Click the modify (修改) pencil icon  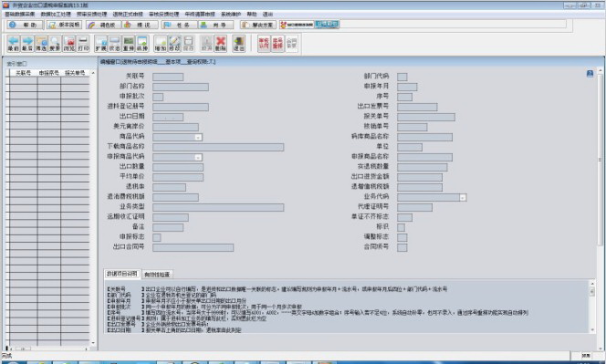174,44
